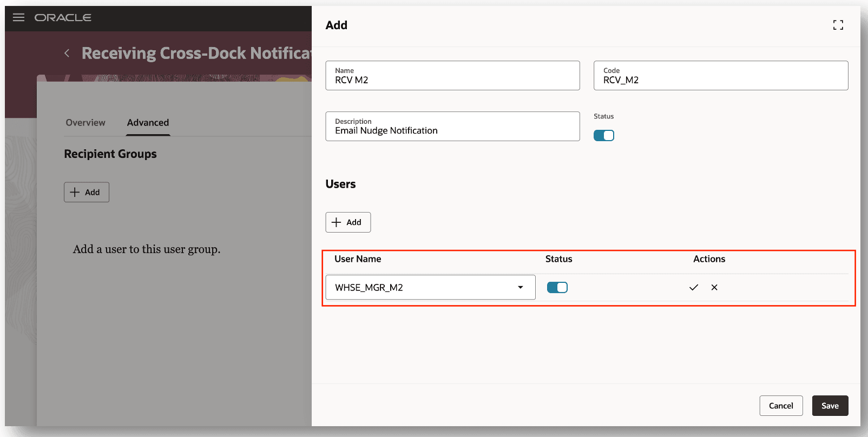Switch to the Advanced tab
This screenshot has height=437, width=868.
coord(148,122)
